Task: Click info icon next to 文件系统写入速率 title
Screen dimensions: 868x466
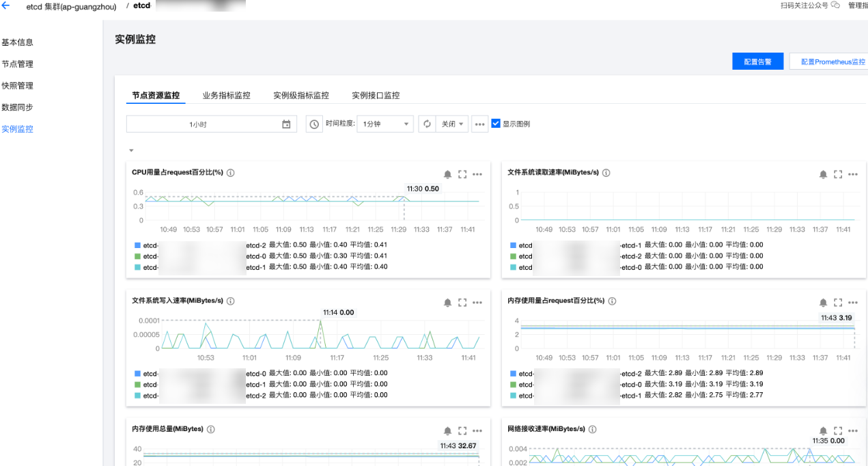Action: (x=231, y=301)
